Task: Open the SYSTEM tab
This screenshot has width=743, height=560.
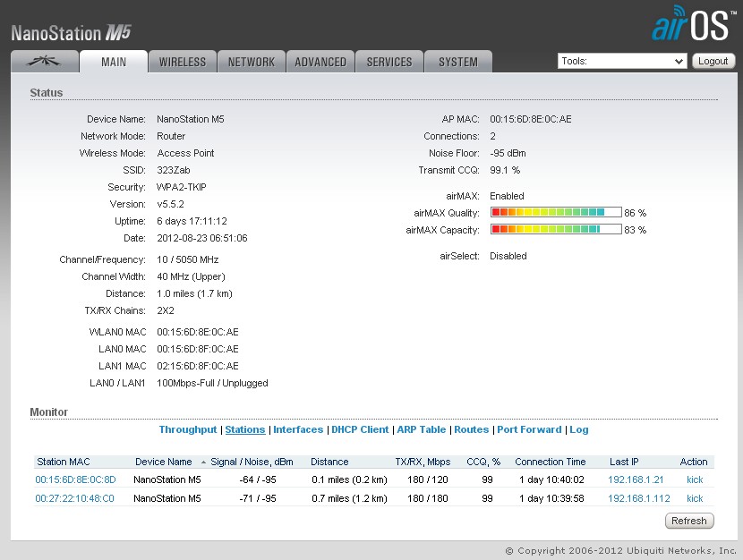Action: point(458,62)
